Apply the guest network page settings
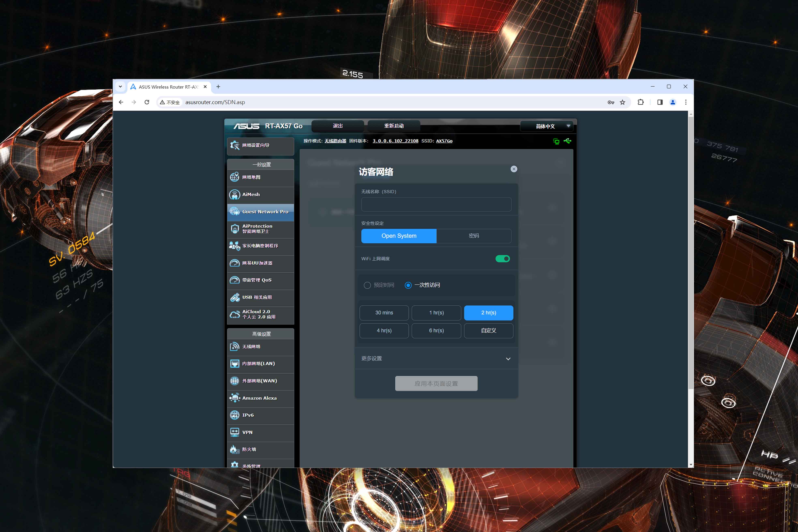This screenshot has width=798, height=532. click(x=436, y=383)
